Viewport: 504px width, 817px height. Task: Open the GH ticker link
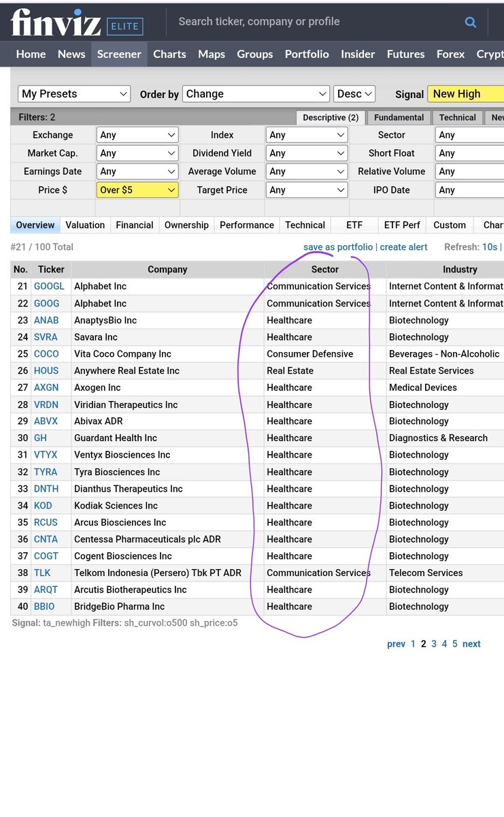point(40,438)
